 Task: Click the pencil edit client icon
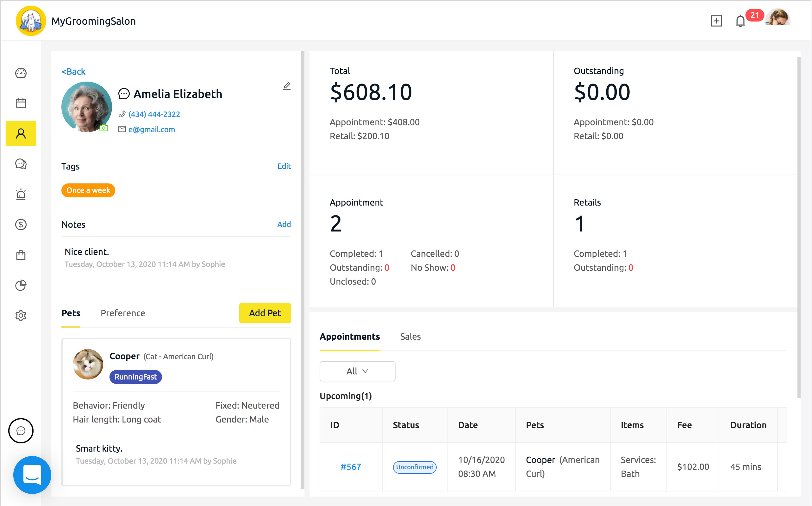pos(287,86)
